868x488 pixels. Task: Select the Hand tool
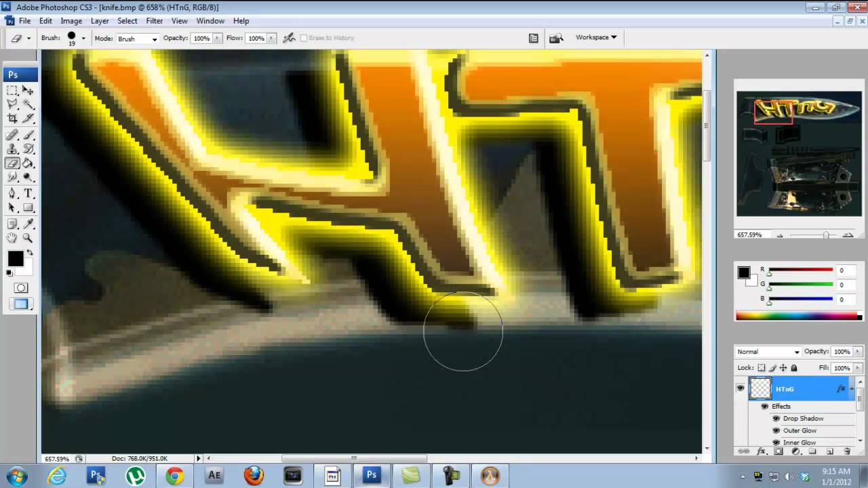tap(12, 238)
